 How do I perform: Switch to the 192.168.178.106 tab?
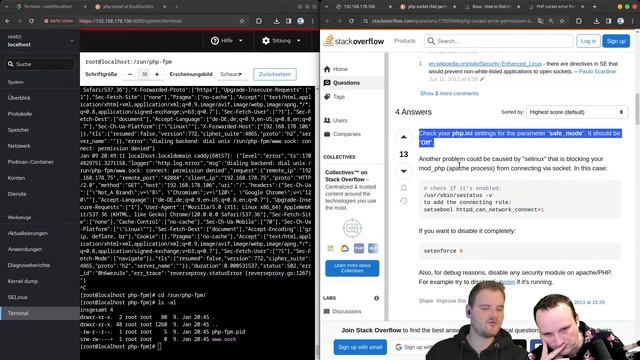tap(362, 7)
